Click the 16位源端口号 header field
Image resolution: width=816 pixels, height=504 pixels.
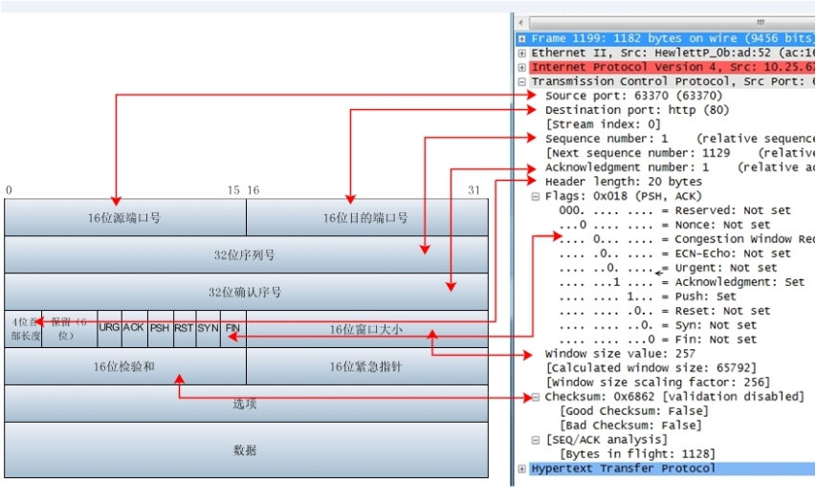tap(125, 217)
